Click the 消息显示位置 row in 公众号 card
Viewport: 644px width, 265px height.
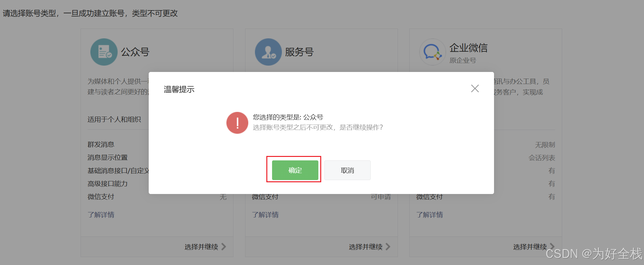click(157, 158)
